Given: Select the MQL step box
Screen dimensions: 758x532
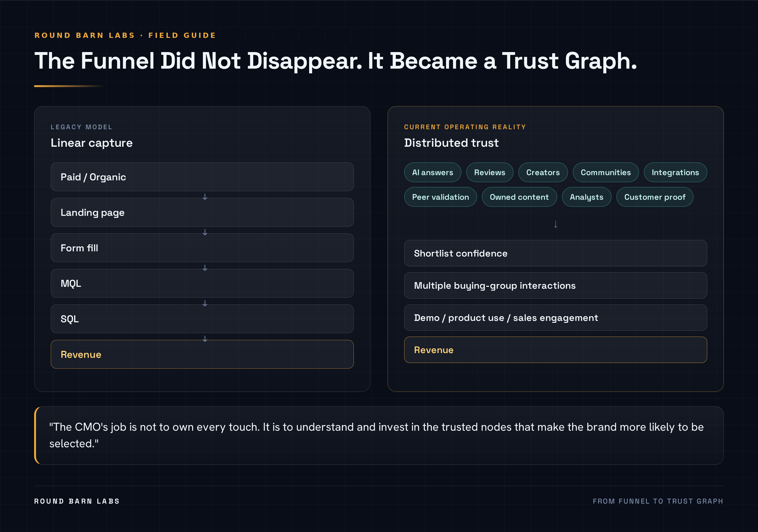Looking at the screenshot, I should pos(202,283).
